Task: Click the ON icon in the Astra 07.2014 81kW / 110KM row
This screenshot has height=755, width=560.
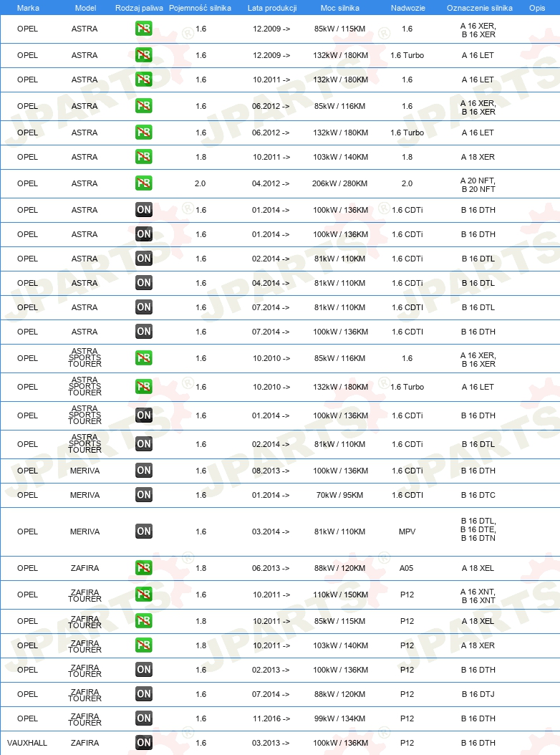Action: point(143,307)
